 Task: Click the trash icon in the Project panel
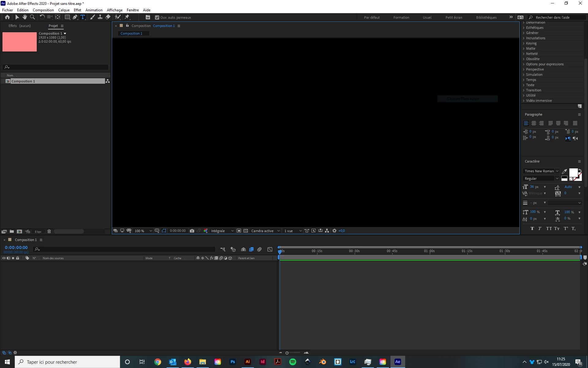49,232
